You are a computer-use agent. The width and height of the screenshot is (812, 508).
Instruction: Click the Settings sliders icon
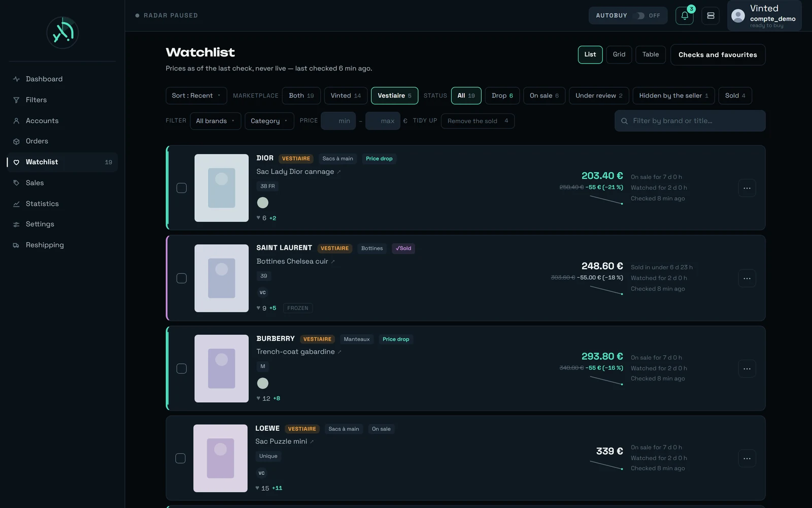pos(16,224)
